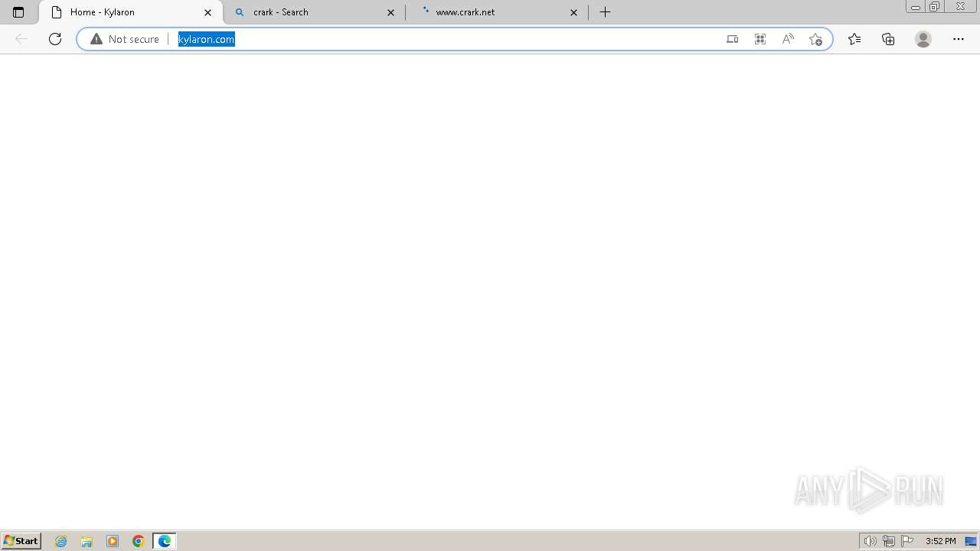The height and width of the screenshot is (551, 980).
Task: Select Microsoft Edge taskbar button
Action: pos(165,541)
